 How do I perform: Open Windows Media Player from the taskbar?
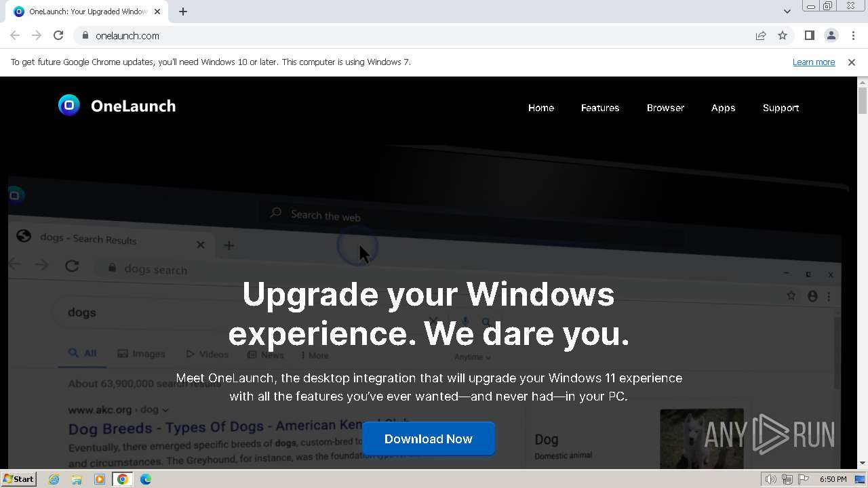pos(100,479)
